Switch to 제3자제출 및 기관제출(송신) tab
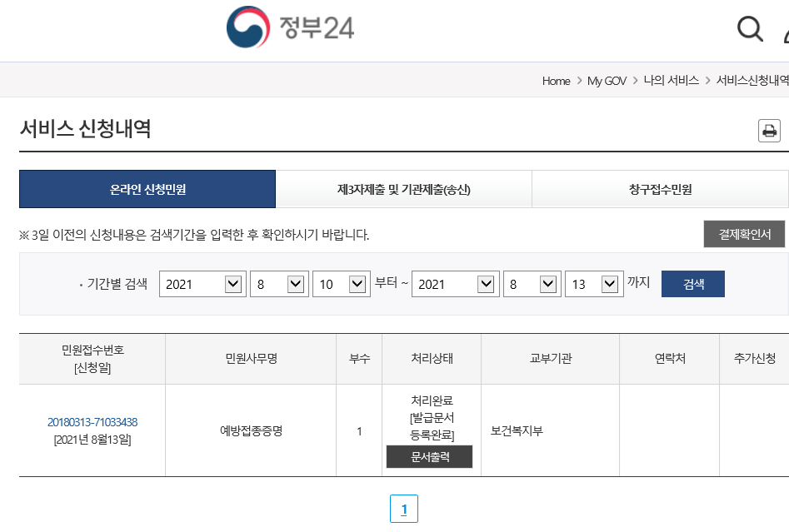789x532 pixels. click(x=403, y=189)
